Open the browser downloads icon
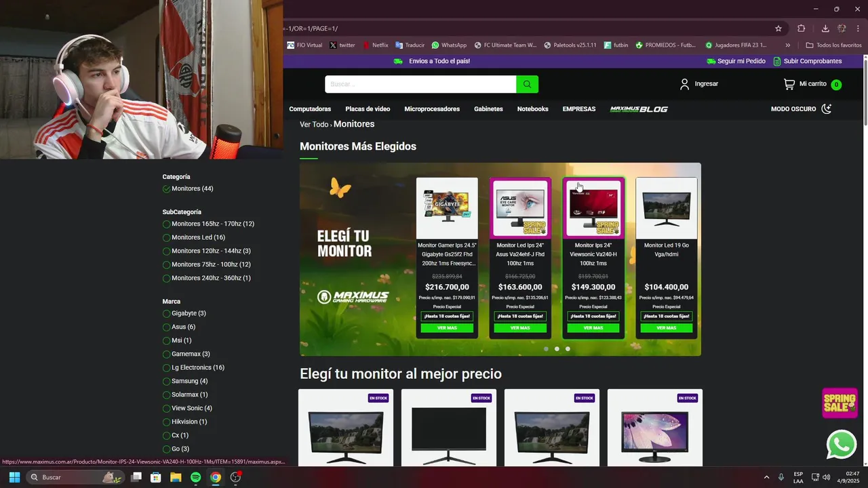This screenshot has height=488, width=868. point(825,28)
